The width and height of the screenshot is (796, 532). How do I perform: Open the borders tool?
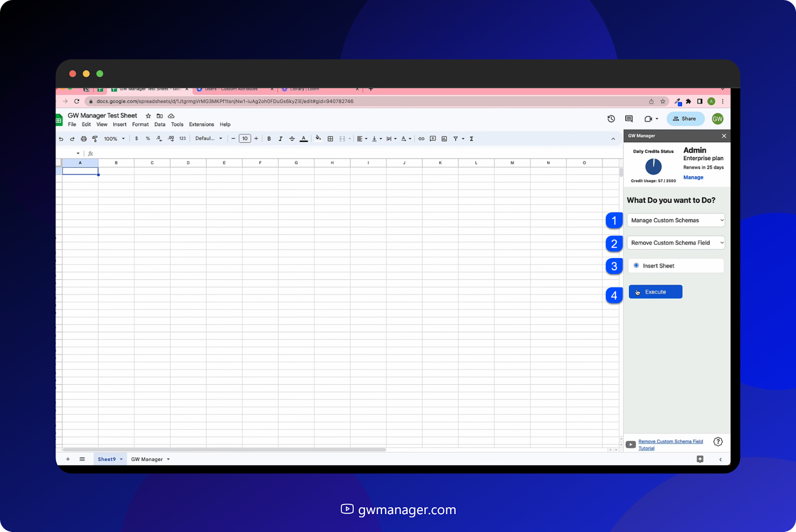coord(330,139)
